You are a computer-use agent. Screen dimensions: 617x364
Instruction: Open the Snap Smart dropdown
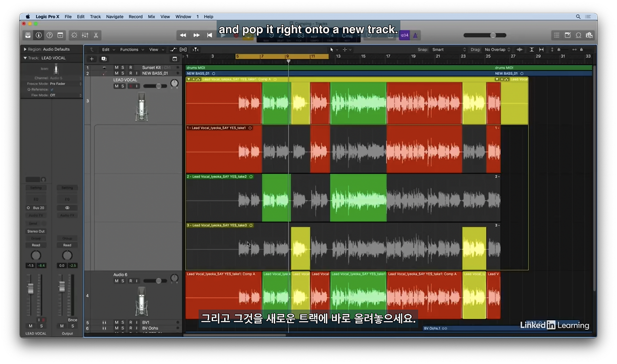(x=449, y=50)
